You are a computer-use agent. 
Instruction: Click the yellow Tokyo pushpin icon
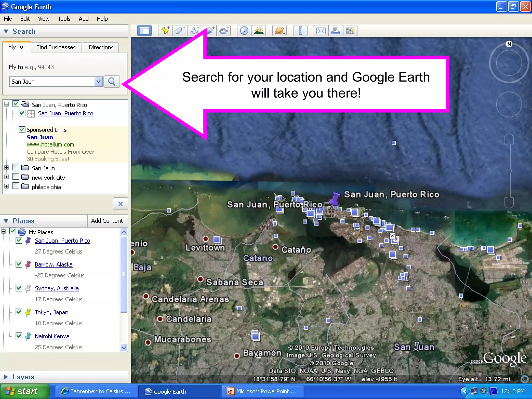28,312
